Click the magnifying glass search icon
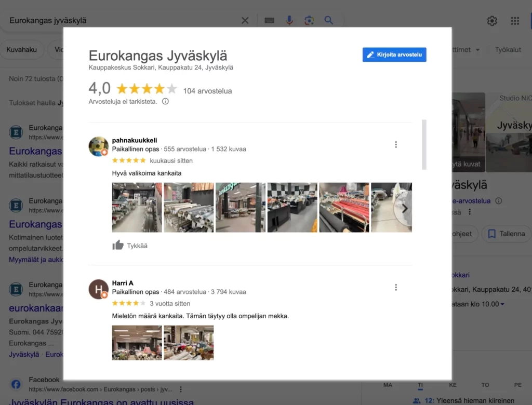The height and width of the screenshot is (405, 532). tap(328, 20)
